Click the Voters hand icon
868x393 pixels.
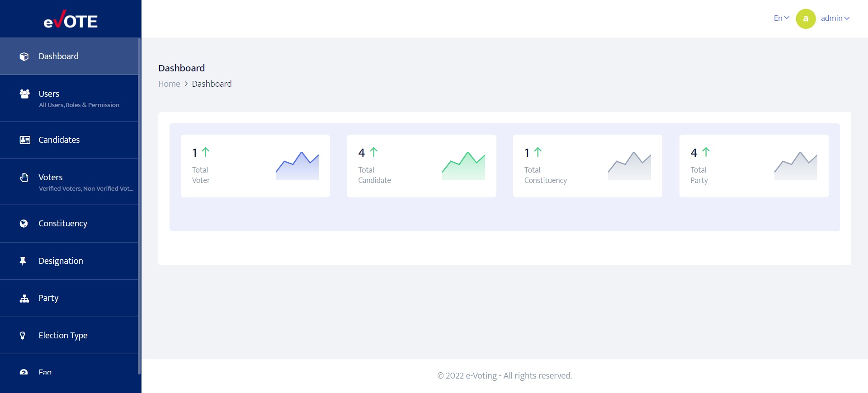click(24, 177)
